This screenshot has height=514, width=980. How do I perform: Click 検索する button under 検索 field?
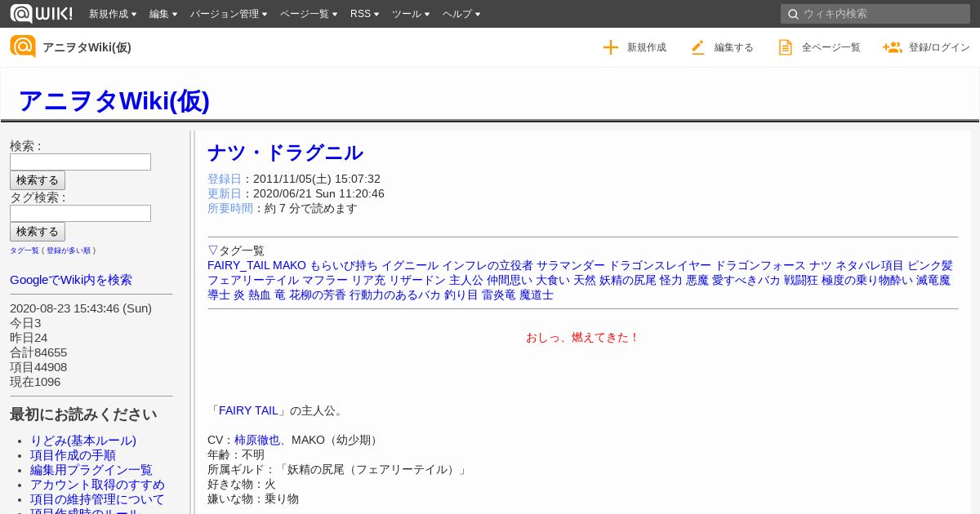(x=38, y=180)
